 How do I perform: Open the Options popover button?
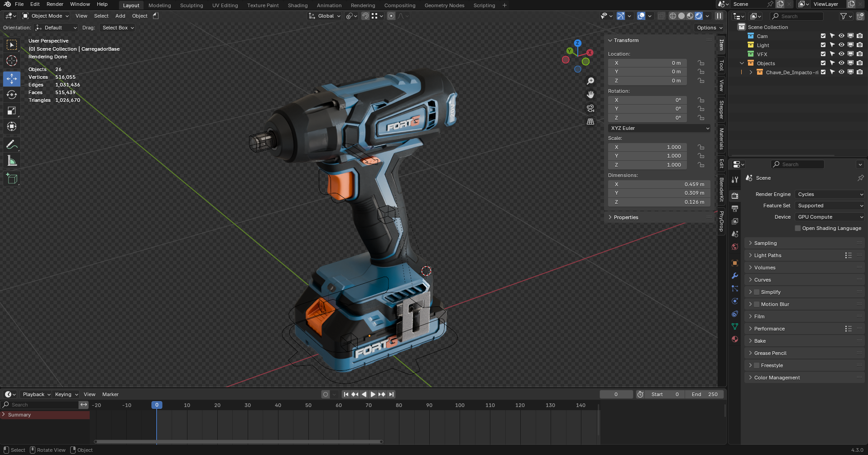click(710, 28)
